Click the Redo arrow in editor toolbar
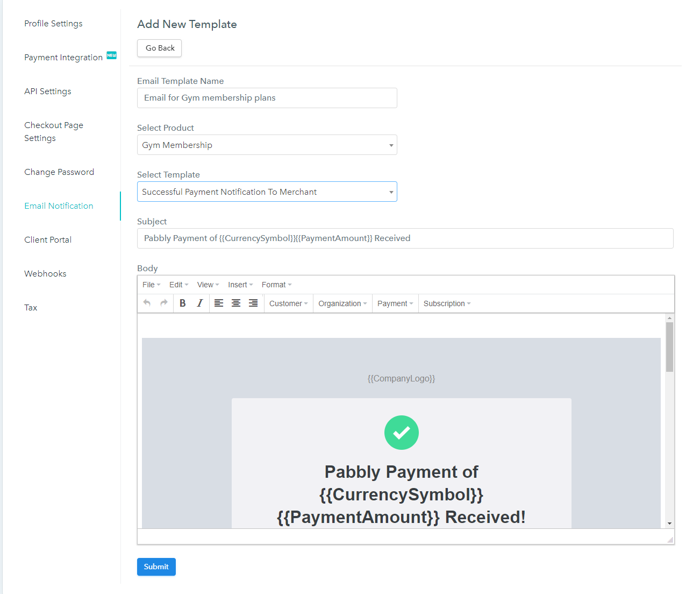 [x=164, y=303]
